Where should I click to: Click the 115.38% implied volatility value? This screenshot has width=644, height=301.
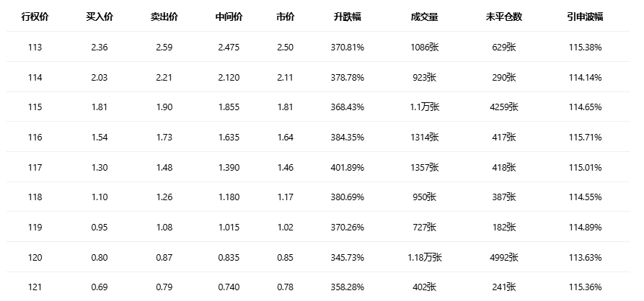[585, 47]
